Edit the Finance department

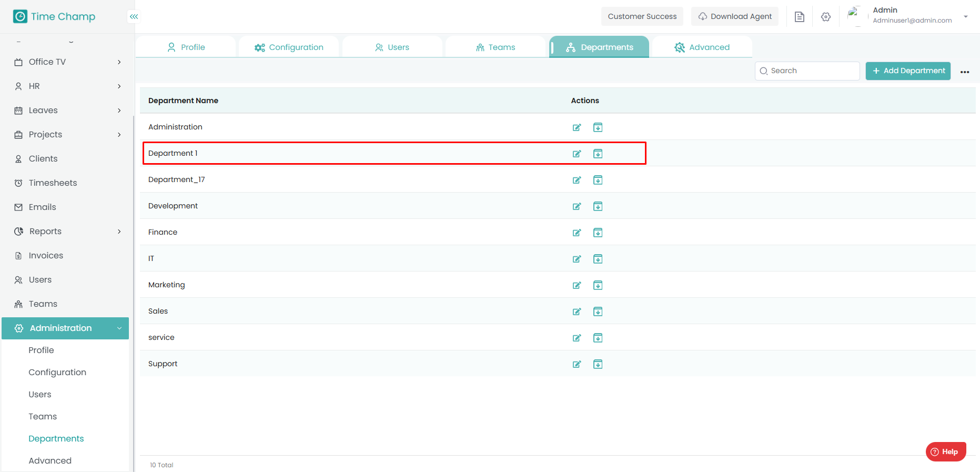[x=577, y=233]
